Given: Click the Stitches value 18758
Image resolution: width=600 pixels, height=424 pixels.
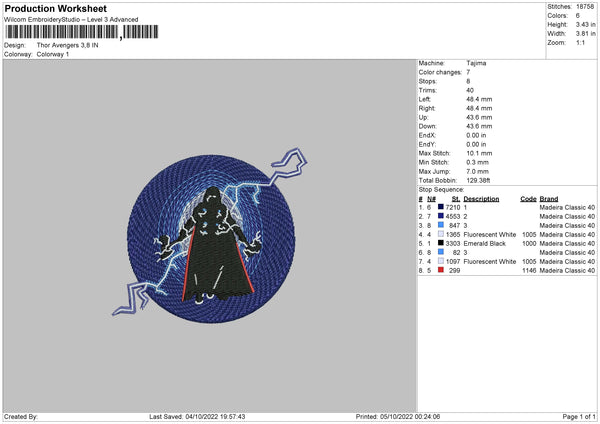Looking at the screenshot, I should (585, 7).
